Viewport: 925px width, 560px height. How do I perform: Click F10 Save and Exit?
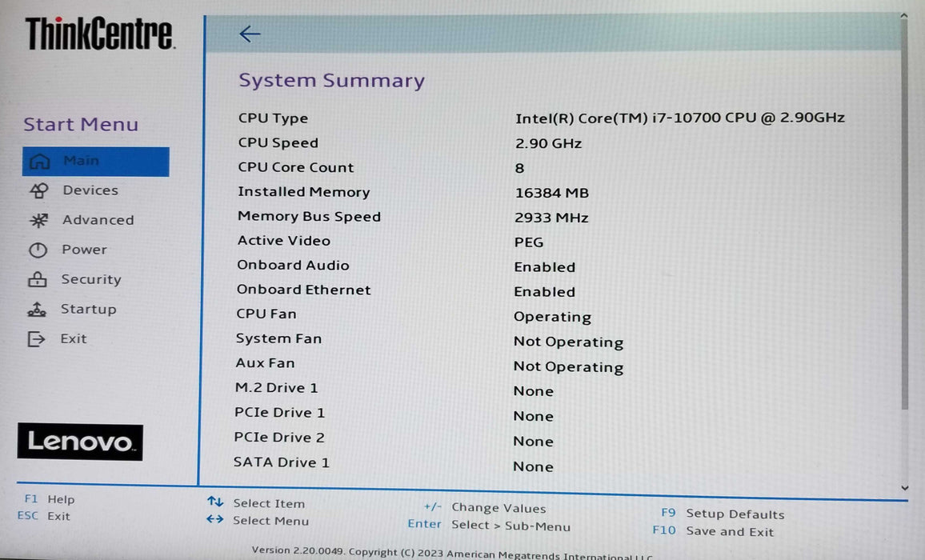[x=713, y=531]
